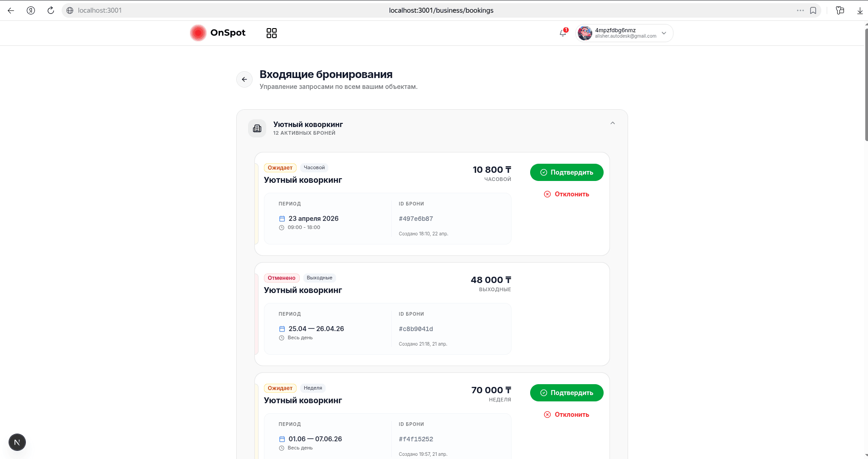
Task: Bookmark this page icon
Action: click(813, 10)
